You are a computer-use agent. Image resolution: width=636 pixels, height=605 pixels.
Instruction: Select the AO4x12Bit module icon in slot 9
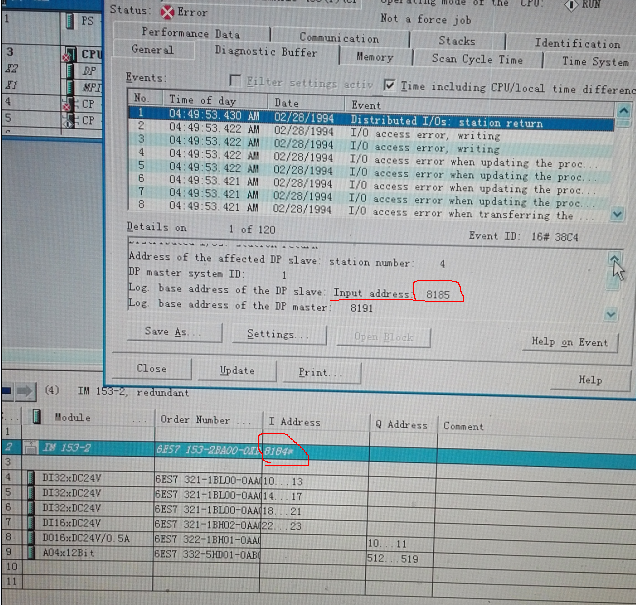pos(31,552)
